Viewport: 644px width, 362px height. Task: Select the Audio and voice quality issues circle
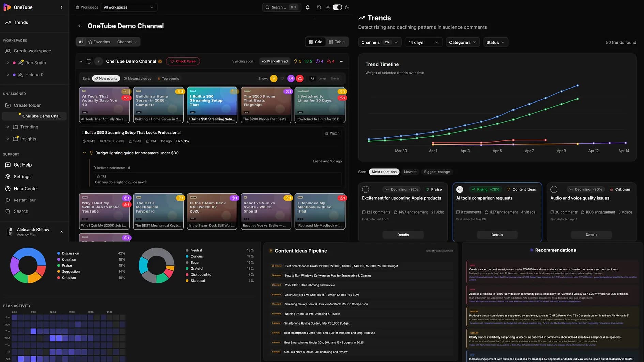[x=554, y=189]
